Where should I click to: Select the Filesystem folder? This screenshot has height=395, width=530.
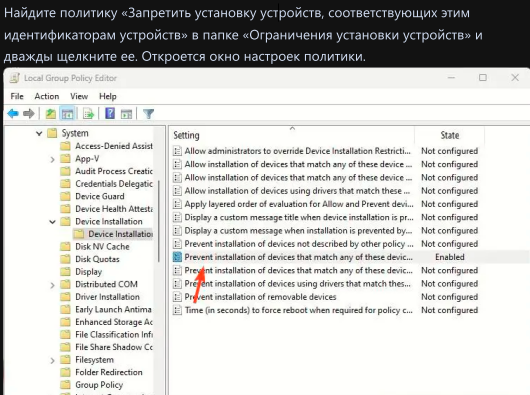pos(87,360)
